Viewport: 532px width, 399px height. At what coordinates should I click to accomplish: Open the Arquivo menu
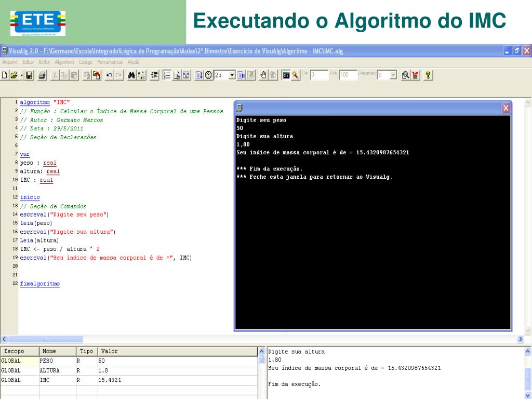coord(10,62)
